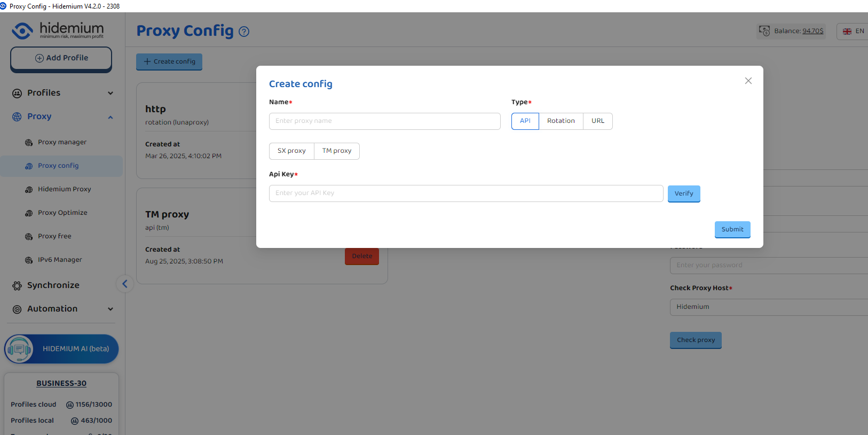Open the IPv6 Manager page

pyautogui.click(x=60, y=260)
